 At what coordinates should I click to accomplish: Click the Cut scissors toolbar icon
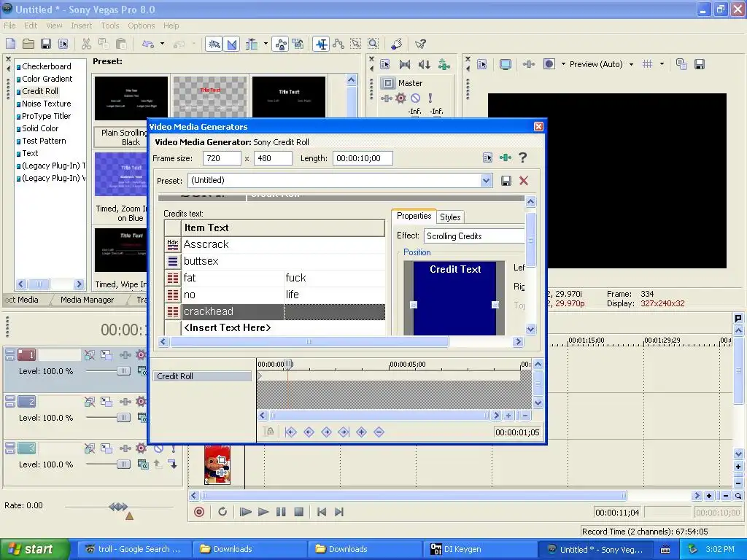pos(86,44)
